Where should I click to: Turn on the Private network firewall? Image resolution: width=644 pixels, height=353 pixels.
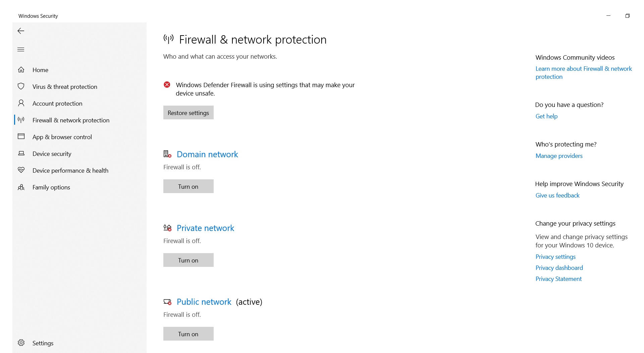click(189, 260)
